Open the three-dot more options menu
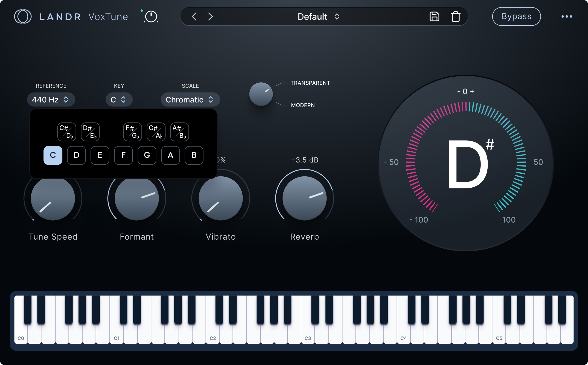This screenshot has height=365, width=588. 567,16
